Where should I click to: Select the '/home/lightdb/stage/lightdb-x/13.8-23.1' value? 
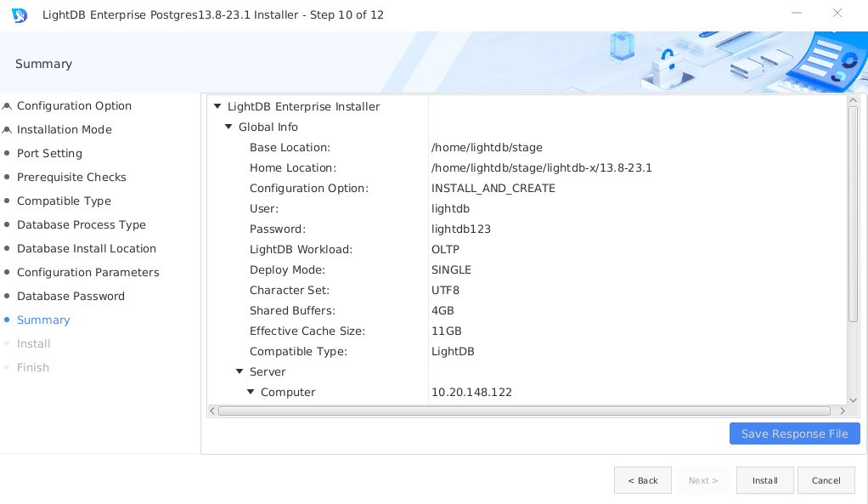point(541,167)
